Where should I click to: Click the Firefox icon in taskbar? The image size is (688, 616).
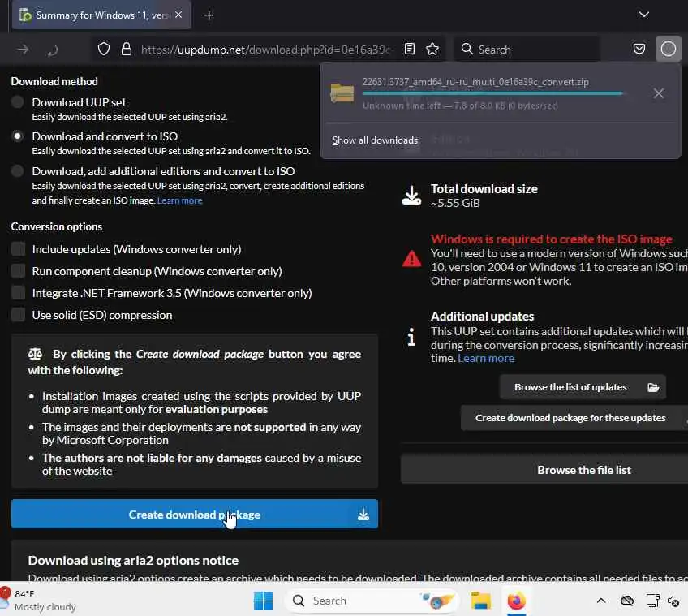(x=517, y=601)
